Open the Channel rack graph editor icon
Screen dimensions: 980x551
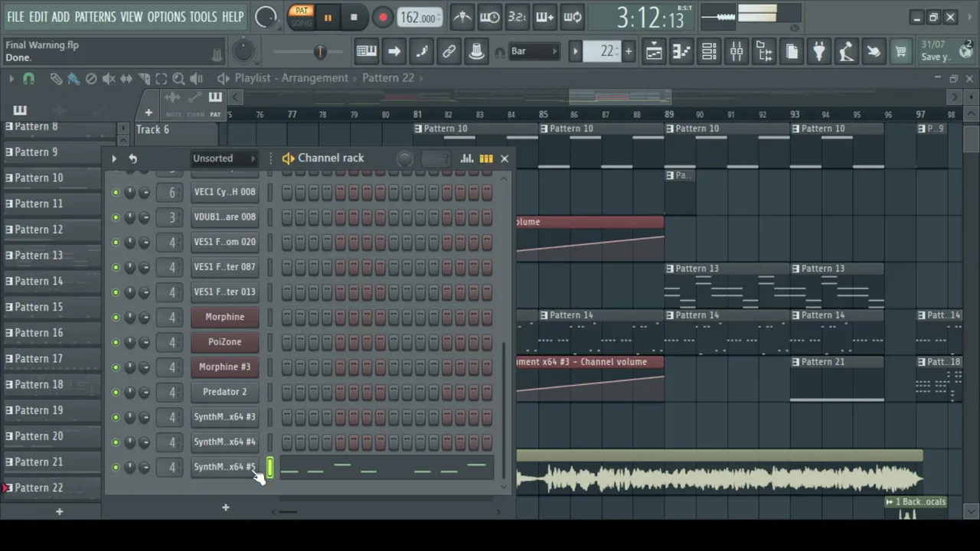(466, 158)
